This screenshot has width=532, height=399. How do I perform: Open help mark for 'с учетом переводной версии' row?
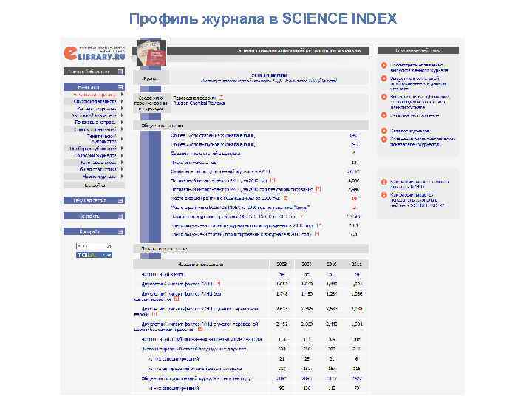[154, 314]
